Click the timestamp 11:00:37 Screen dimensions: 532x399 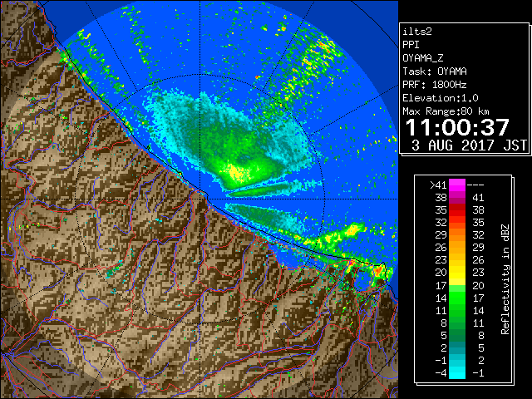point(457,127)
